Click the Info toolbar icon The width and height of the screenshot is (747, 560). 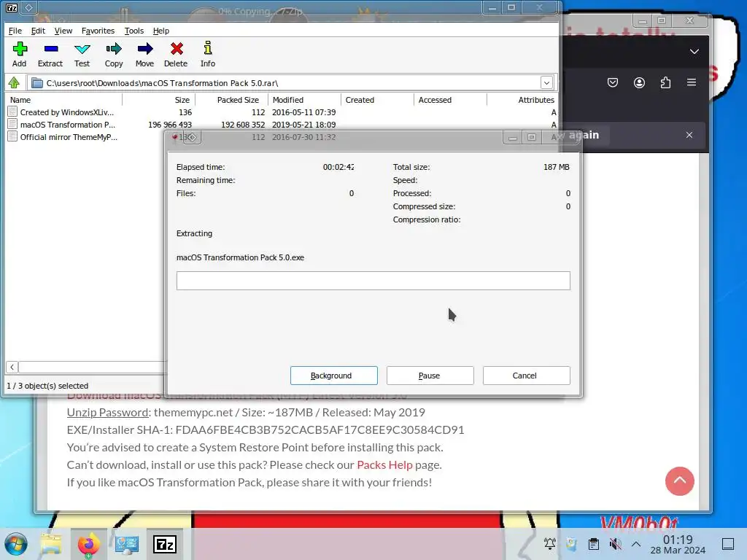click(x=208, y=55)
